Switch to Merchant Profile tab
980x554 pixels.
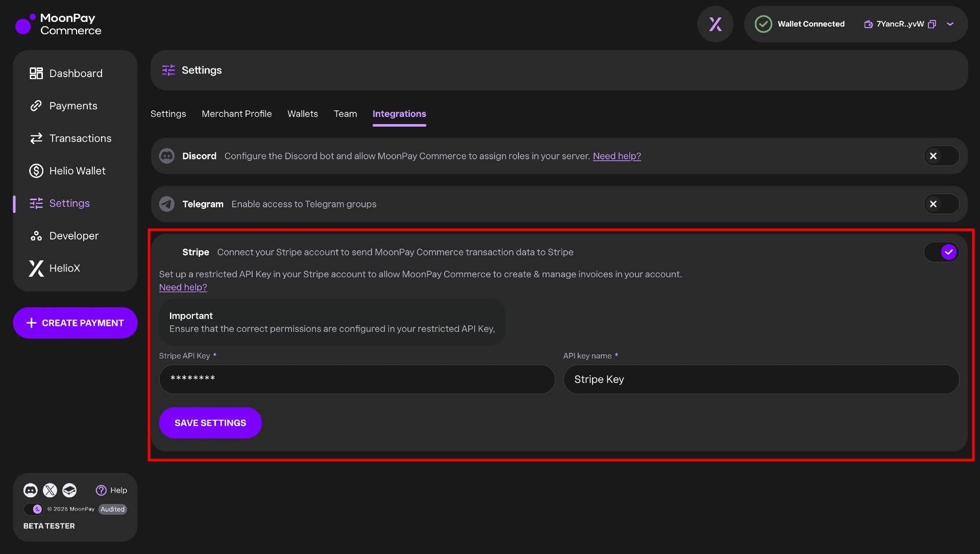point(236,113)
